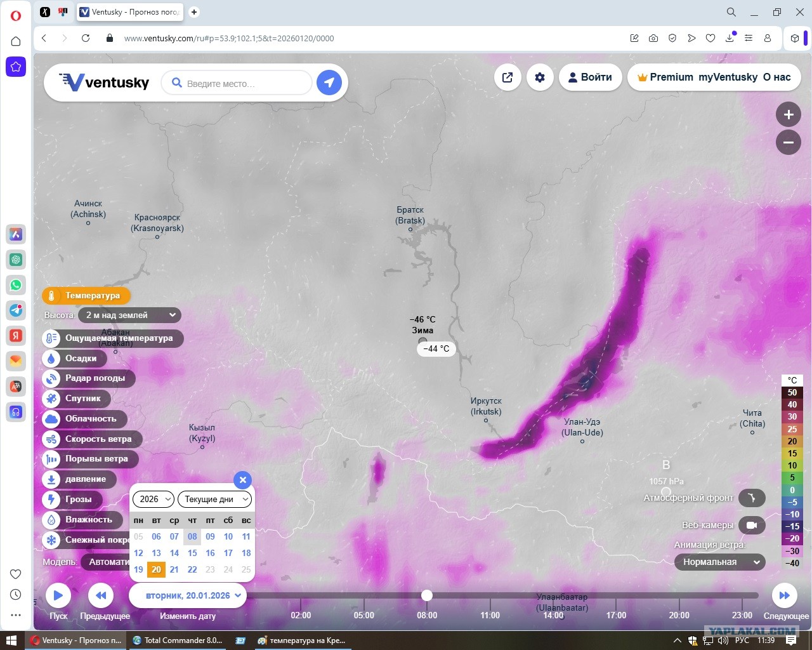This screenshot has width=812, height=650.
Task: Pick date 22 in the calendar
Action: [x=192, y=569]
